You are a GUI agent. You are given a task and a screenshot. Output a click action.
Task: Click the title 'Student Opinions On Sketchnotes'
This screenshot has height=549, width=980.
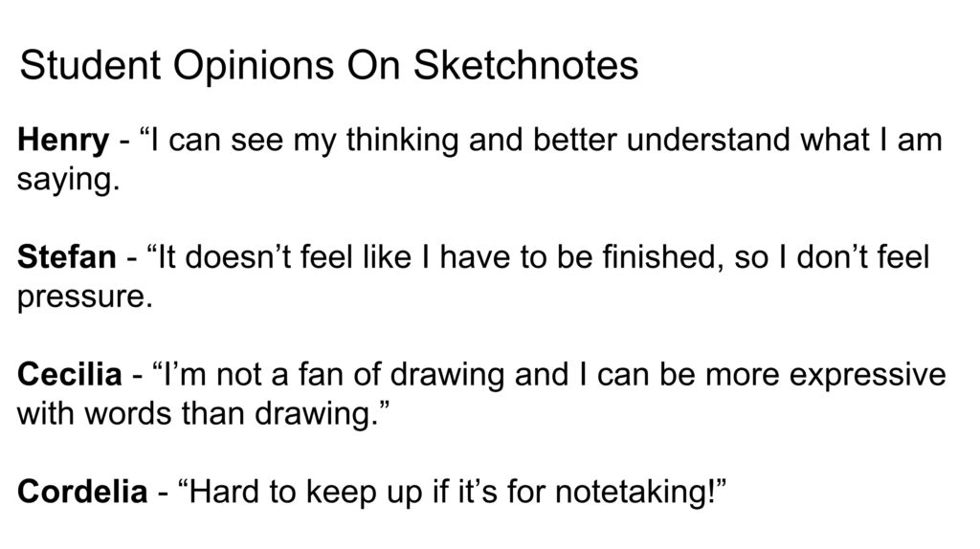tap(329, 66)
